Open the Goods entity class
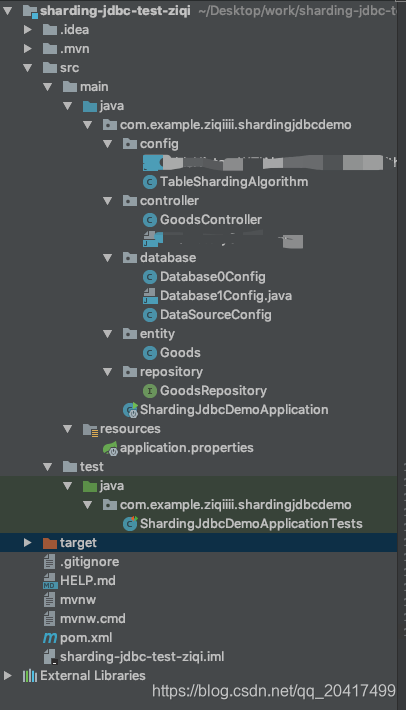 point(180,353)
